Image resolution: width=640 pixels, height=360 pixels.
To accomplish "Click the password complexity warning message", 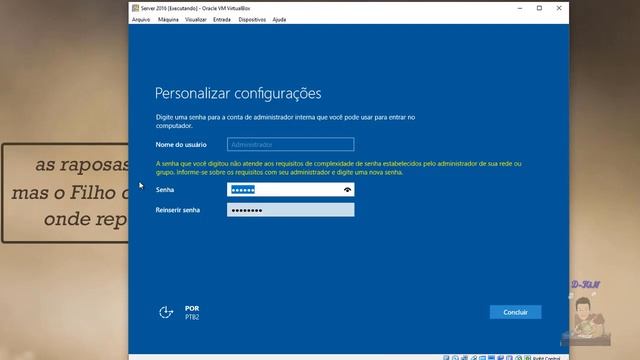I will pos(338,168).
